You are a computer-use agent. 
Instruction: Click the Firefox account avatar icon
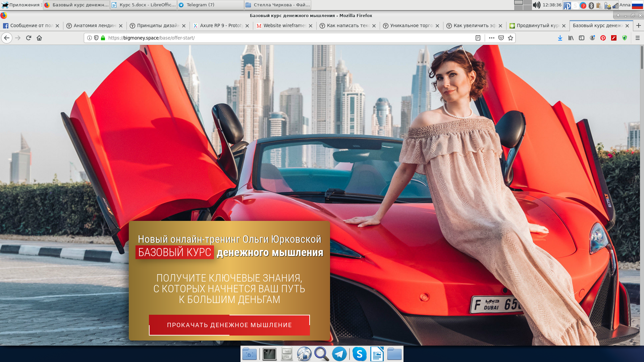tap(592, 38)
